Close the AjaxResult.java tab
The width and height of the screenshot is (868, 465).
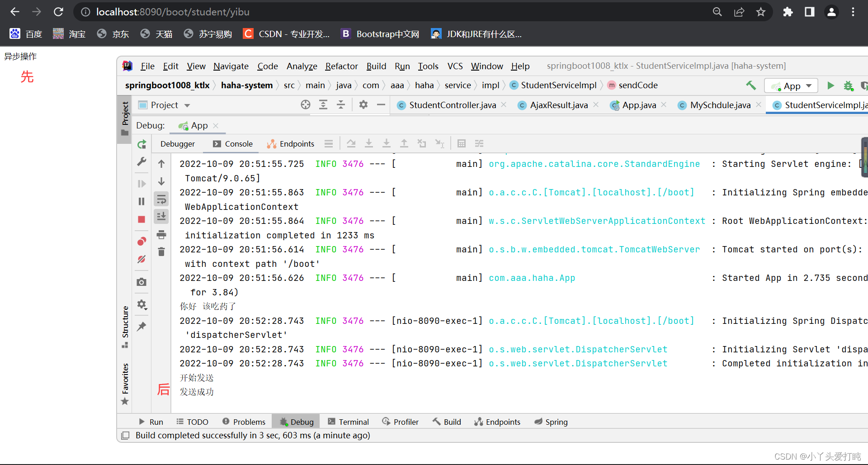coord(596,104)
